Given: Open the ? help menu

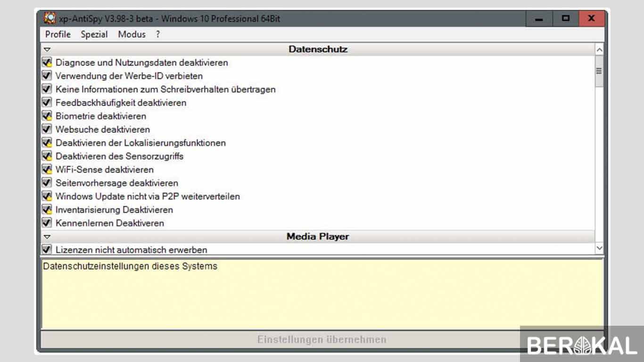Looking at the screenshot, I should coord(157,34).
